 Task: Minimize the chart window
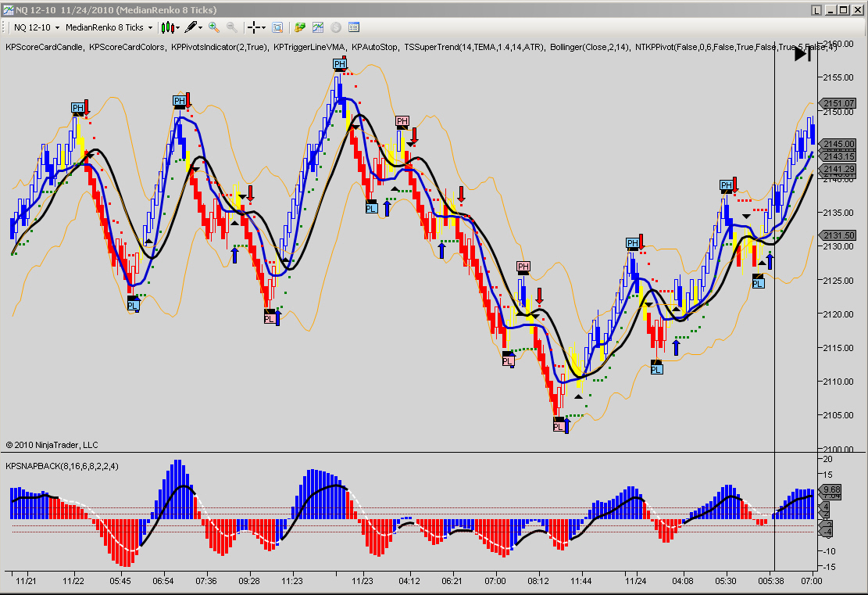coord(831,10)
